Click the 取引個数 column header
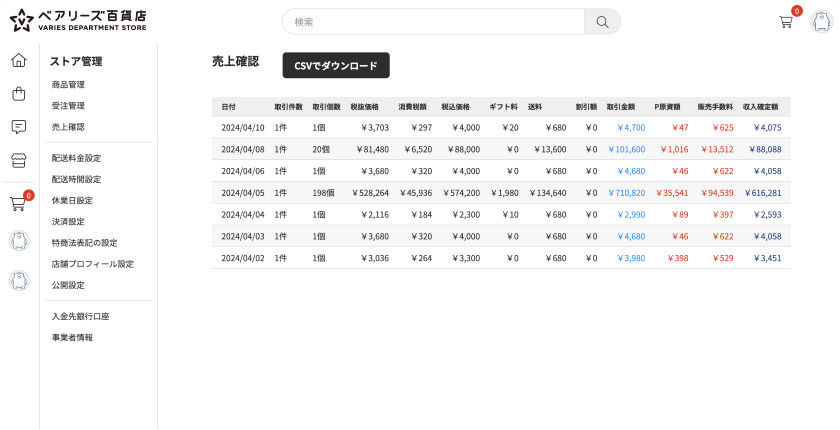Viewport: 840px width, 430px height. point(326,107)
